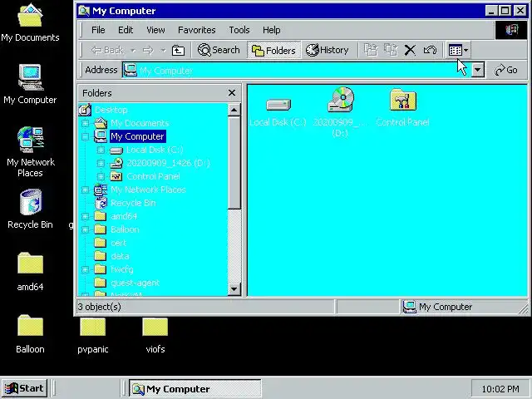Expand the fwcfg tree node

[85, 269]
